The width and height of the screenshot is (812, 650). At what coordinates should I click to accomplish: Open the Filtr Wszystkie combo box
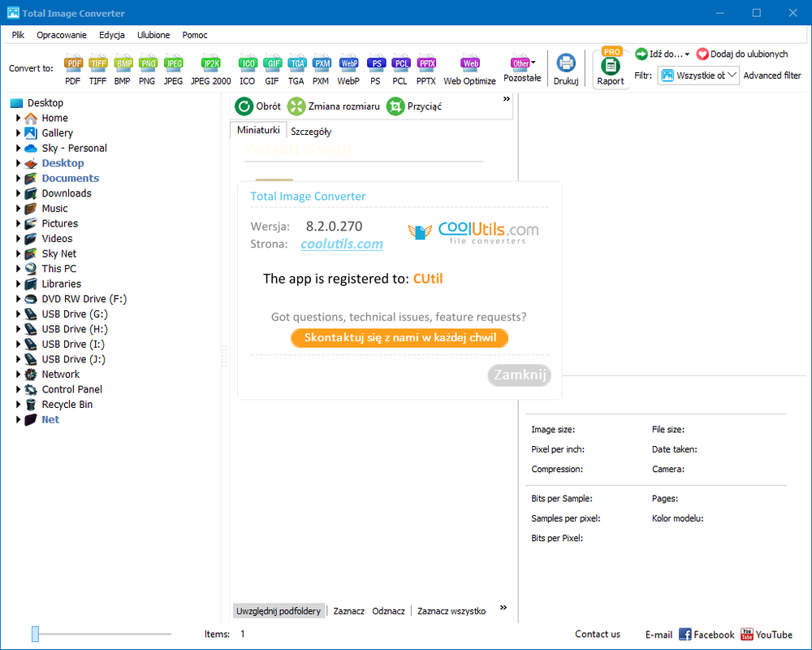(698, 76)
